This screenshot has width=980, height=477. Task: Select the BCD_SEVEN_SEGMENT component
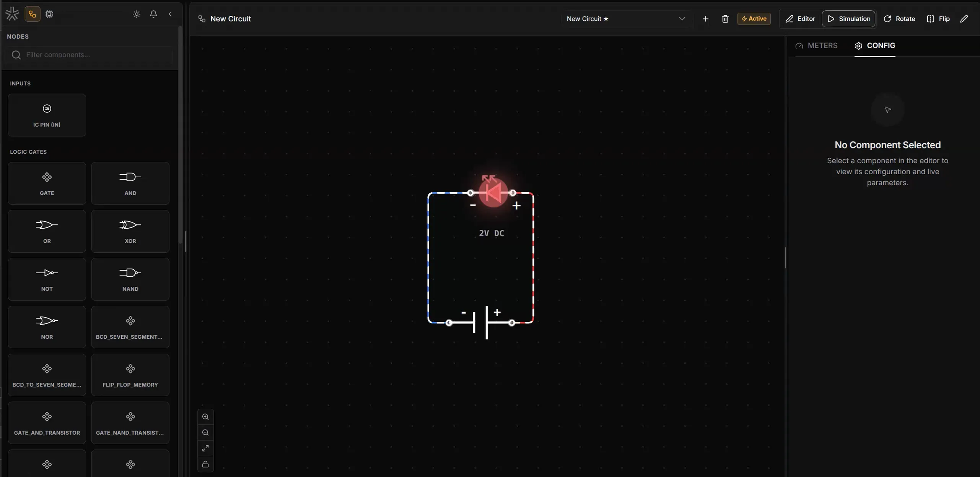pyautogui.click(x=130, y=327)
